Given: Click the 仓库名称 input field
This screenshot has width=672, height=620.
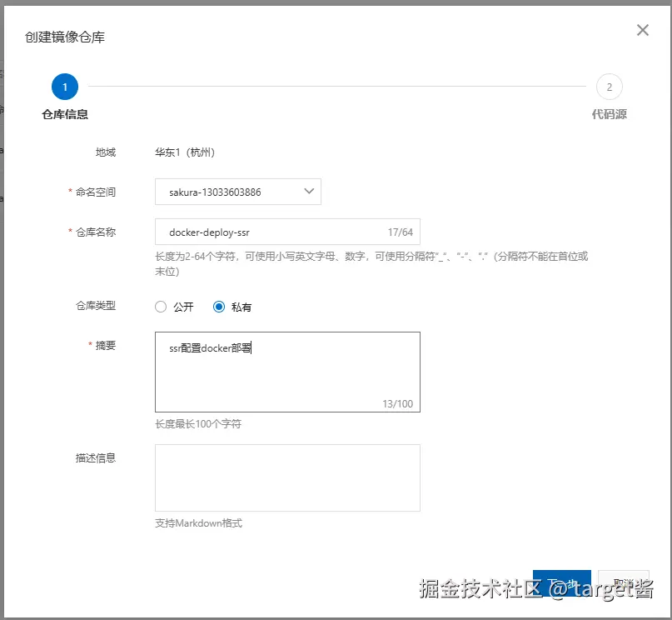Looking at the screenshot, I should click(287, 232).
